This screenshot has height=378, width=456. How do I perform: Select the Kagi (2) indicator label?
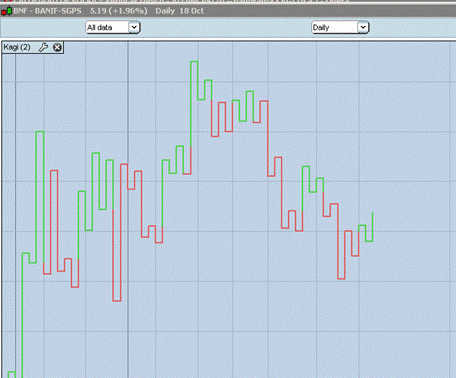tap(17, 47)
